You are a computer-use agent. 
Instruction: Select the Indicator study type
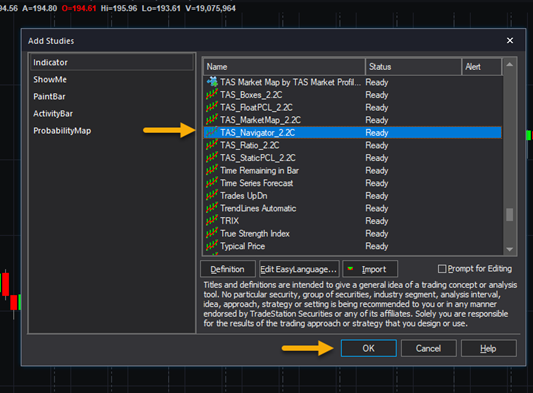point(111,62)
